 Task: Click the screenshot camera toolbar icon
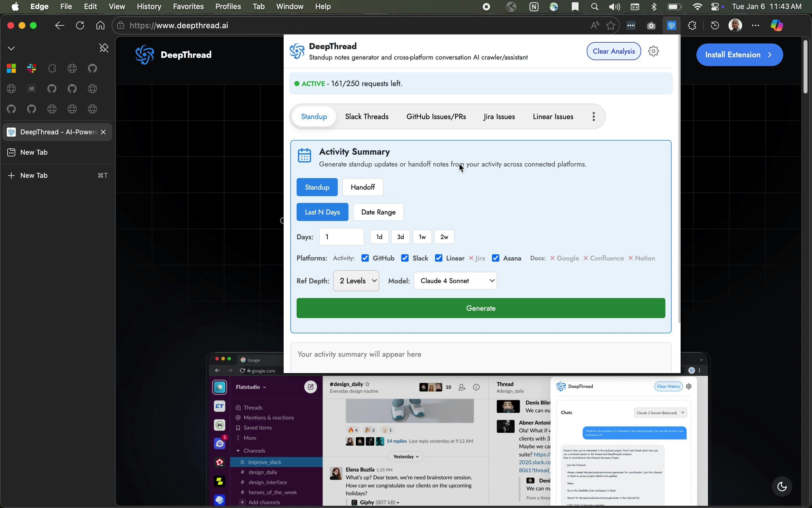point(651,25)
